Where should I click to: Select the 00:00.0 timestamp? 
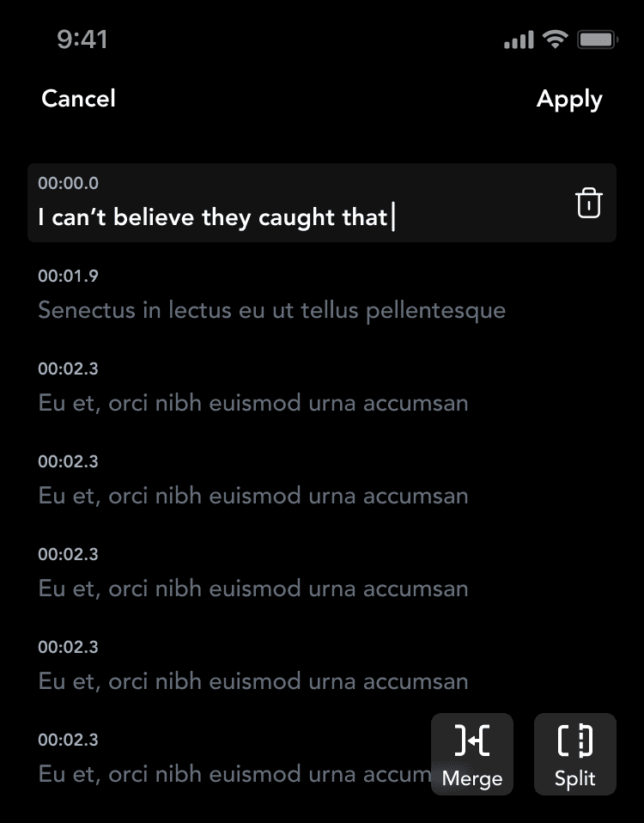pyautogui.click(x=69, y=183)
